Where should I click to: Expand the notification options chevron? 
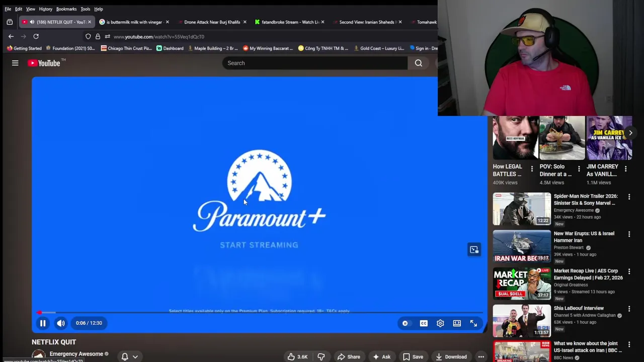pos(135,357)
